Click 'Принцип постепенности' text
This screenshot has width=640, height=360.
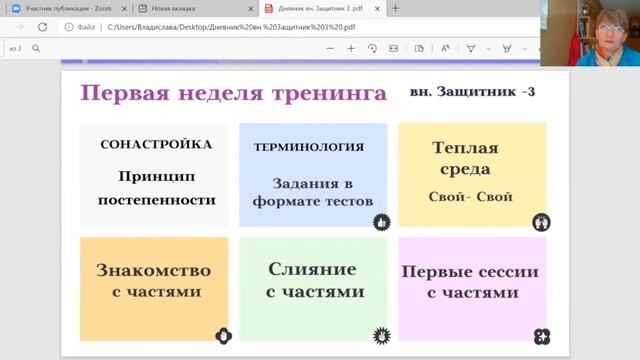click(x=157, y=189)
